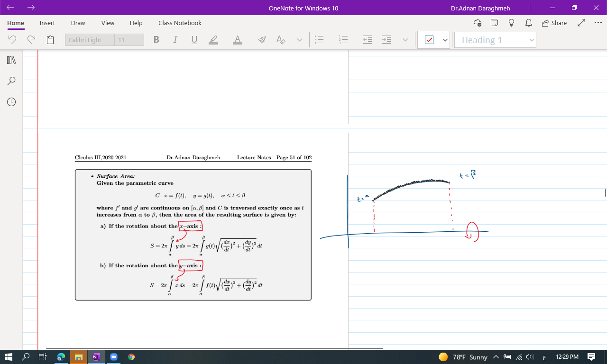Open the font size box showing 11
Image resolution: width=607 pixels, height=364 pixels.
click(x=129, y=40)
